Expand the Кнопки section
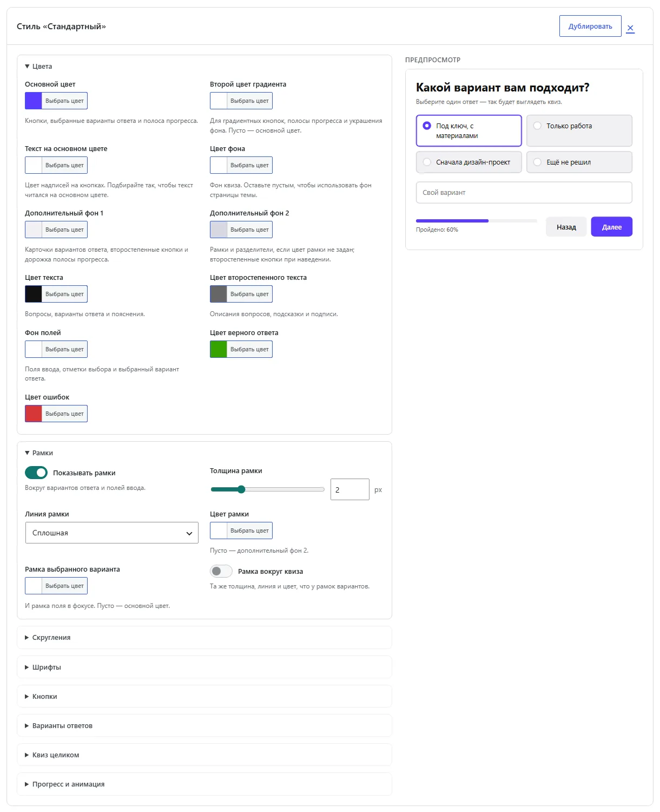The width and height of the screenshot is (660, 812). 204,696
